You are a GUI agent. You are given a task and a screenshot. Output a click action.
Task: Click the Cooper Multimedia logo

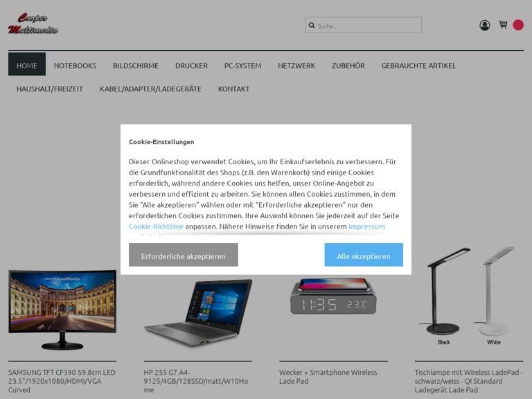click(x=33, y=24)
